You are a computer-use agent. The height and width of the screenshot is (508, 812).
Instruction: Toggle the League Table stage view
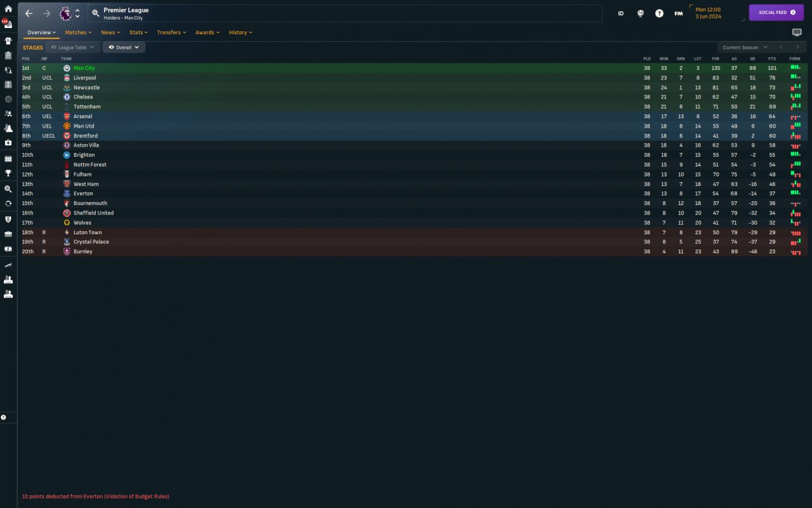pos(72,47)
